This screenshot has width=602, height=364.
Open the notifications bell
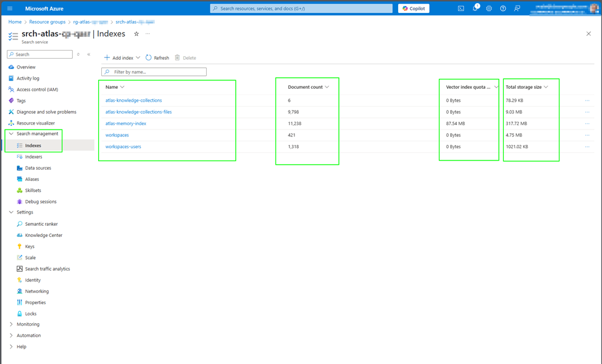pos(475,8)
